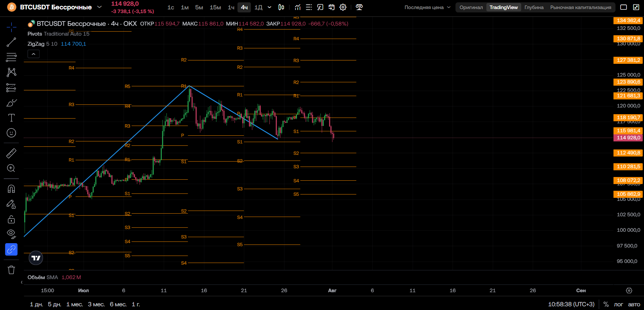Switch to the Глубина view

tap(534, 7)
